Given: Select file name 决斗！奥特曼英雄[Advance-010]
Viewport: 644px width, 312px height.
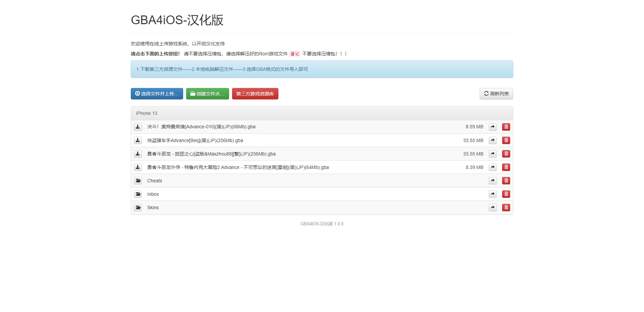Looking at the screenshot, I should (x=201, y=127).
